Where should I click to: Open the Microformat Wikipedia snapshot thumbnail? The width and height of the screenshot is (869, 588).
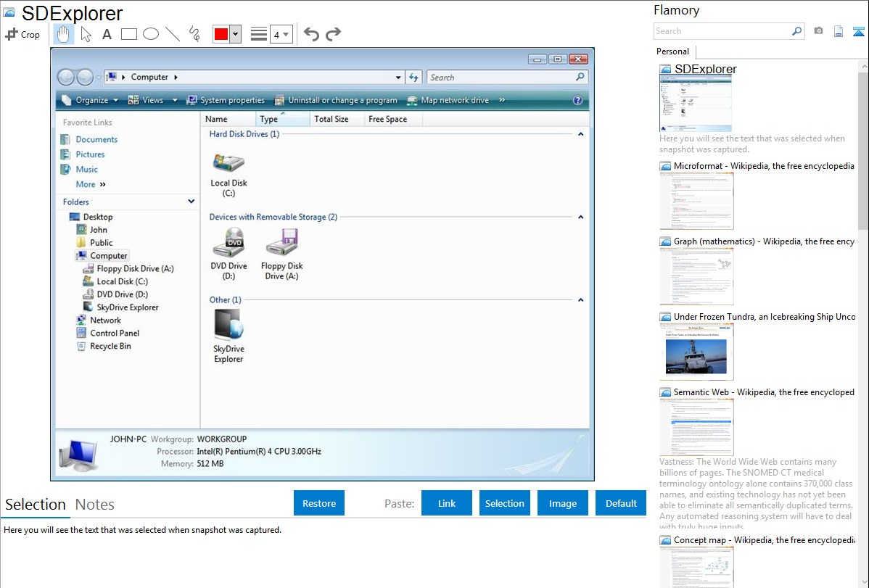point(696,201)
